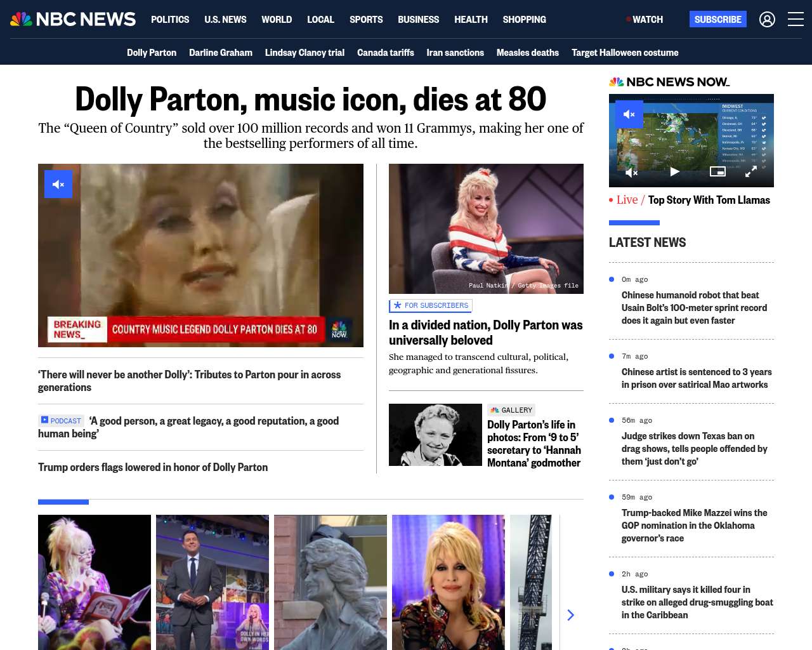
Task: Unmute the Dolly Parton breaking news video
Action: tap(58, 184)
